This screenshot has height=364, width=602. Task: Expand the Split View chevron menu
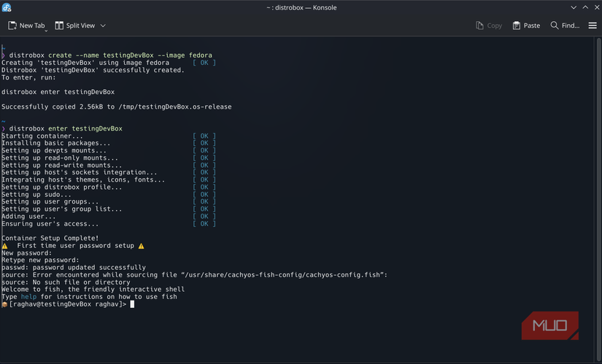(x=103, y=26)
